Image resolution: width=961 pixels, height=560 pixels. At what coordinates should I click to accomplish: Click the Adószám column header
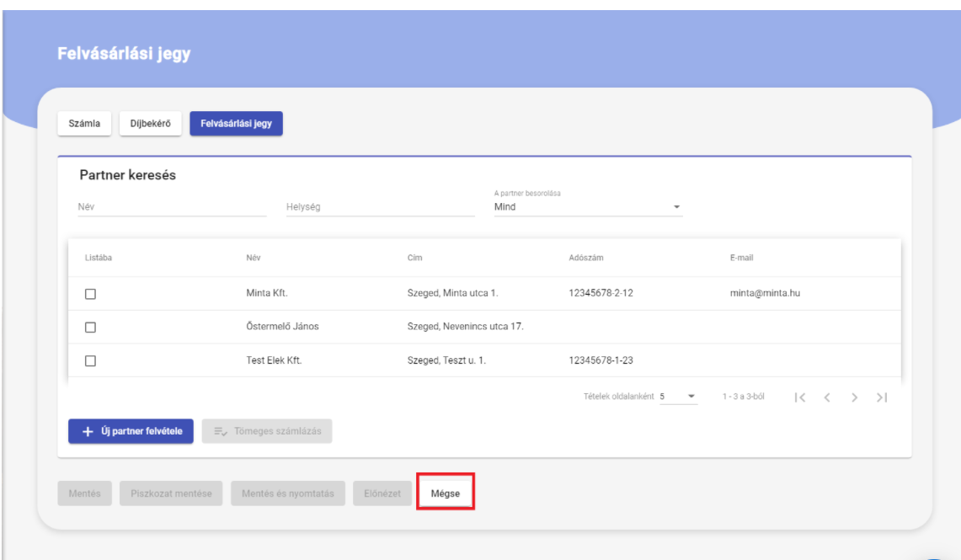click(x=586, y=258)
